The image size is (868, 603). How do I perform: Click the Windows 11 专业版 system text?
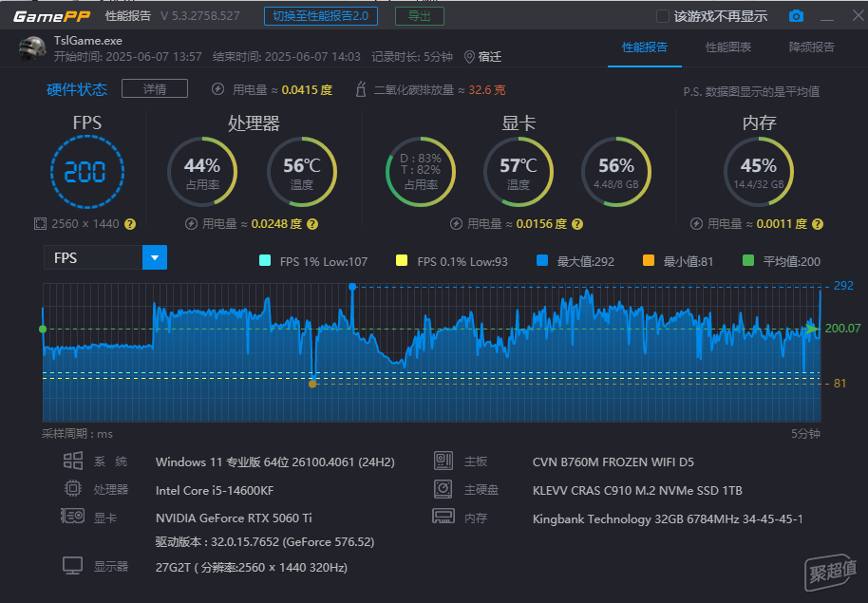275,462
